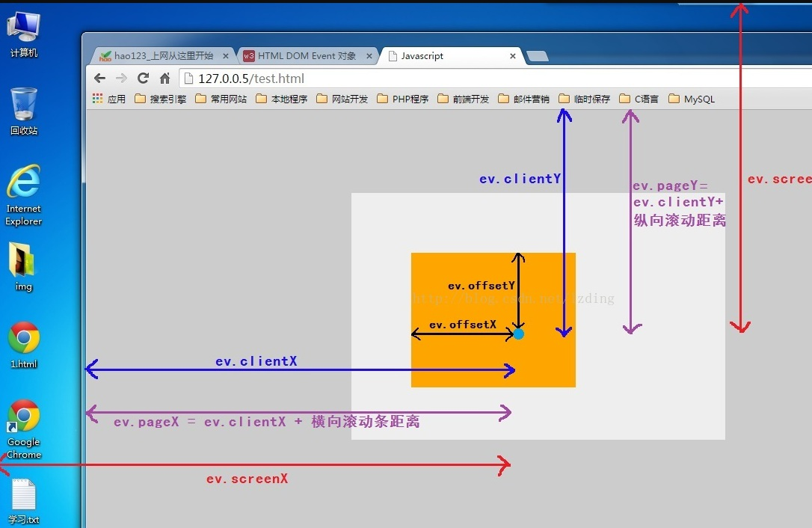Expand the MySQL bookmarks folder
The width and height of the screenshot is (812, 528).
pyautogui.click(x=692, y=99)
